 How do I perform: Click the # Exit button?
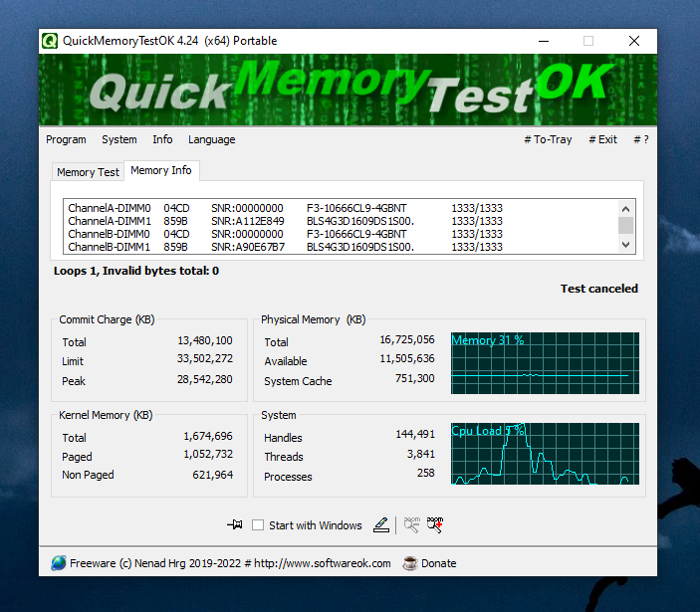pyautogui.click(x=602, y=139)
